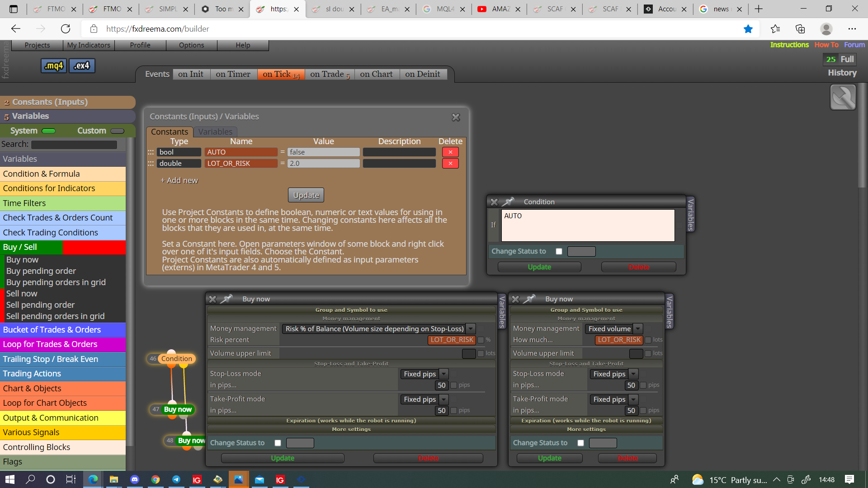Pin the Condition block panel
This screenshot has width=868, height=488.
[x=508, y=202]
